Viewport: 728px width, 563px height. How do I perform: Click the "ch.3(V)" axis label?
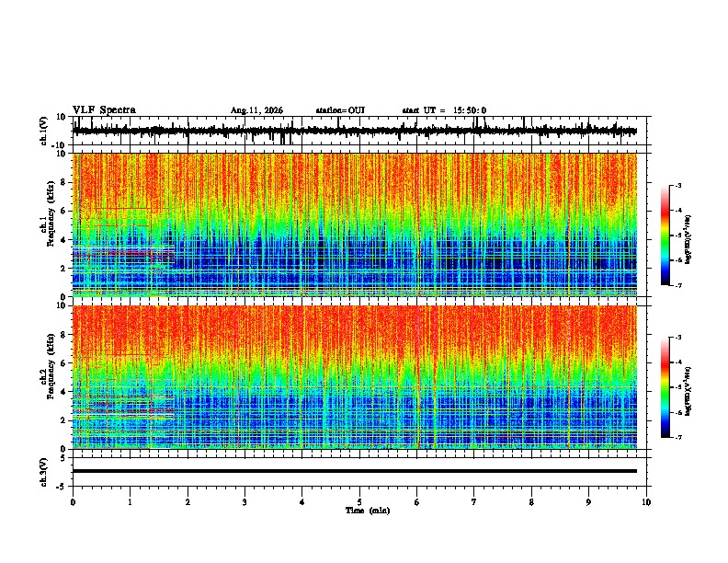pos(43,472)
